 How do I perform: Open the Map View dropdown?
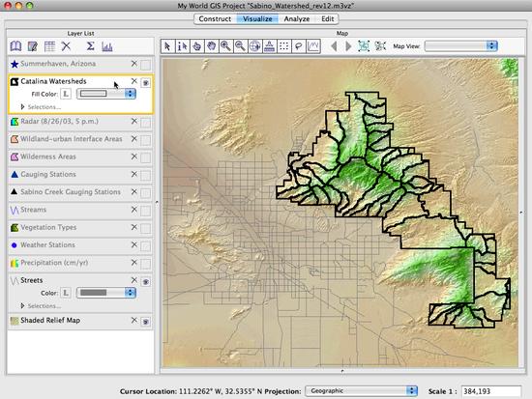[x=461, y=45]
